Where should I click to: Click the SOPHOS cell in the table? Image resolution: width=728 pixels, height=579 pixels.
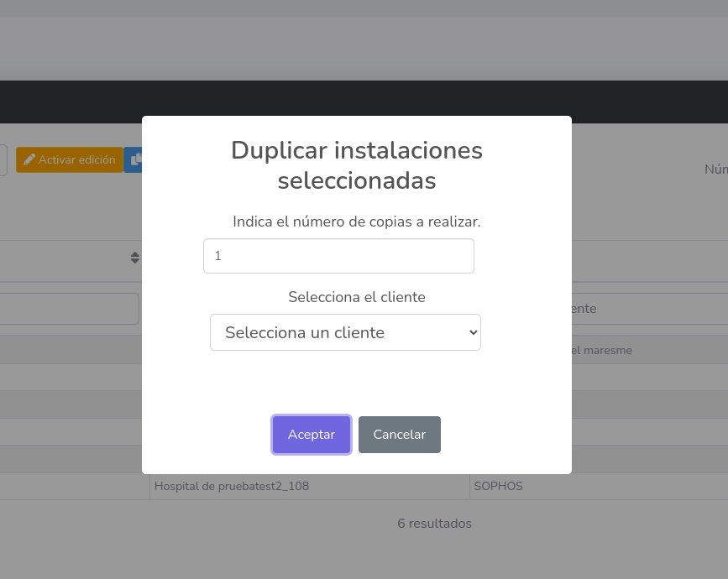497,486
